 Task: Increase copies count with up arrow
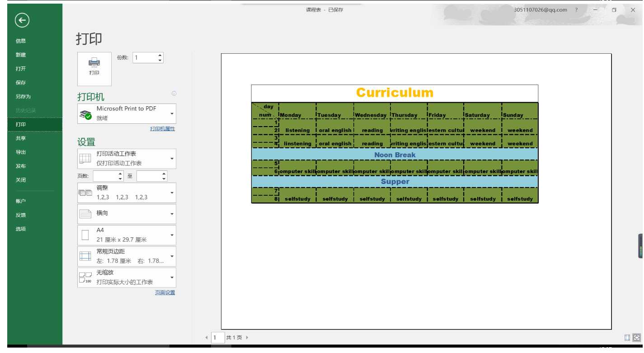(160, 55)
